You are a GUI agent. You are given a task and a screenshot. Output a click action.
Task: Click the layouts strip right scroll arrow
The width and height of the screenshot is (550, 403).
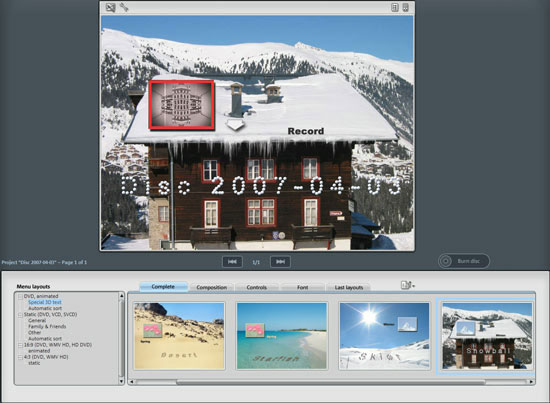(x=531, y=382)
